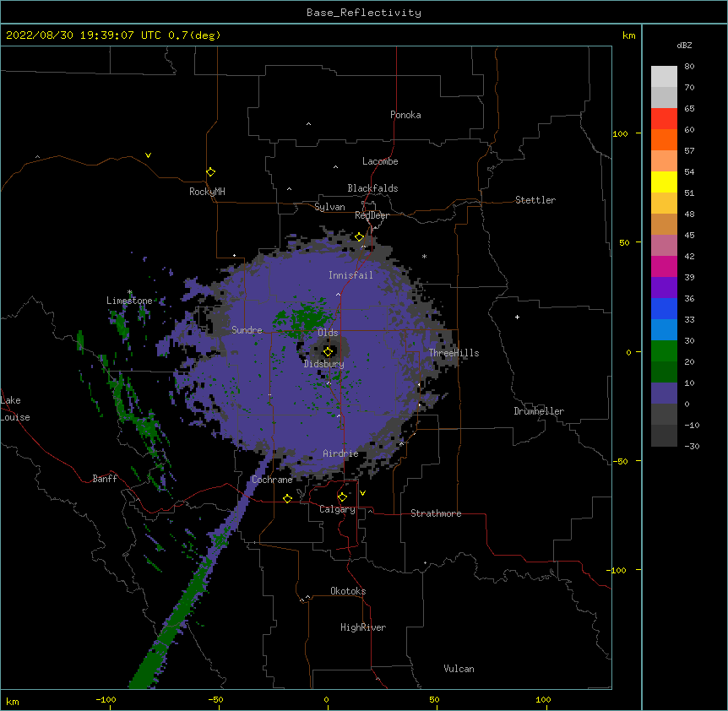
Task: Select the radar site diamond between Olds and Didsbury
Action: coord(329,352)
